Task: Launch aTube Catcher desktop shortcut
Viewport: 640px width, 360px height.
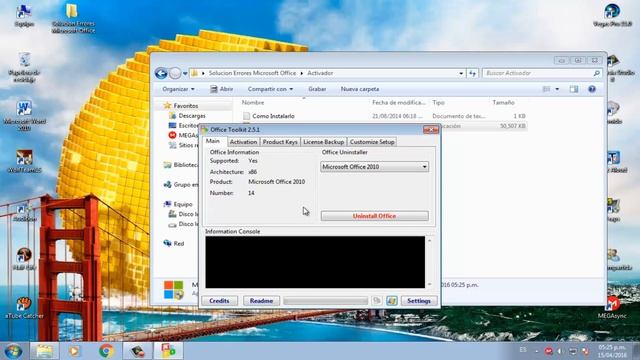Action: pyautogui.click(x=24, y=307)
